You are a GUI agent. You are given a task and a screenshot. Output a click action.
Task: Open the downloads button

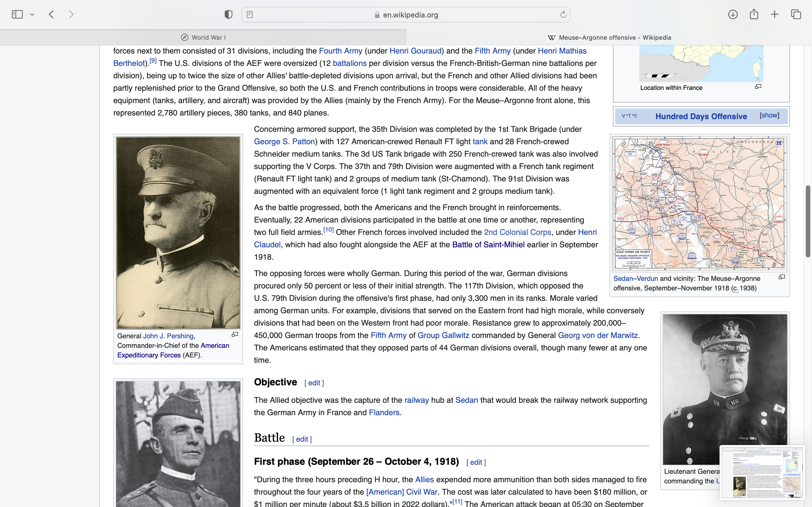(733, 14)
